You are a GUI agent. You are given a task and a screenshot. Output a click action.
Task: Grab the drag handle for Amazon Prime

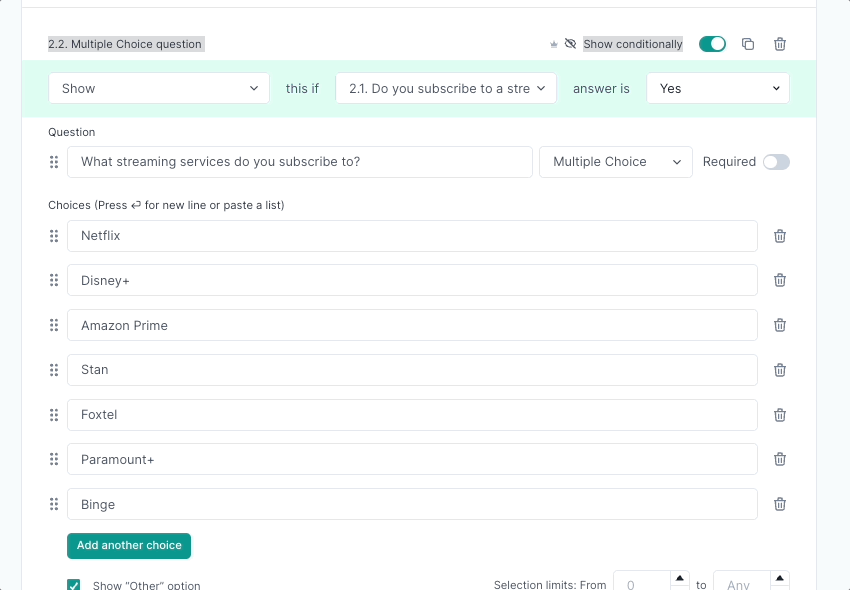[54, 325]
